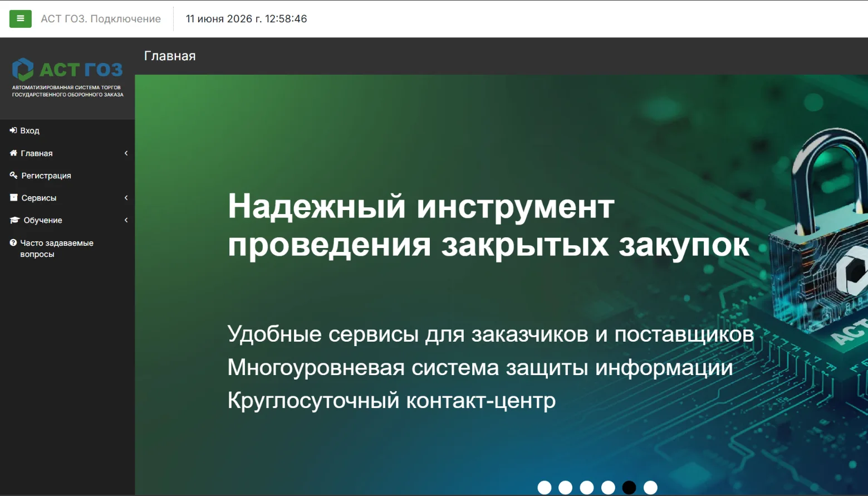This screenshot has height=496, width=868.
Task: Expand the Обучение submenu chevron
Action: tap(126, 220)
